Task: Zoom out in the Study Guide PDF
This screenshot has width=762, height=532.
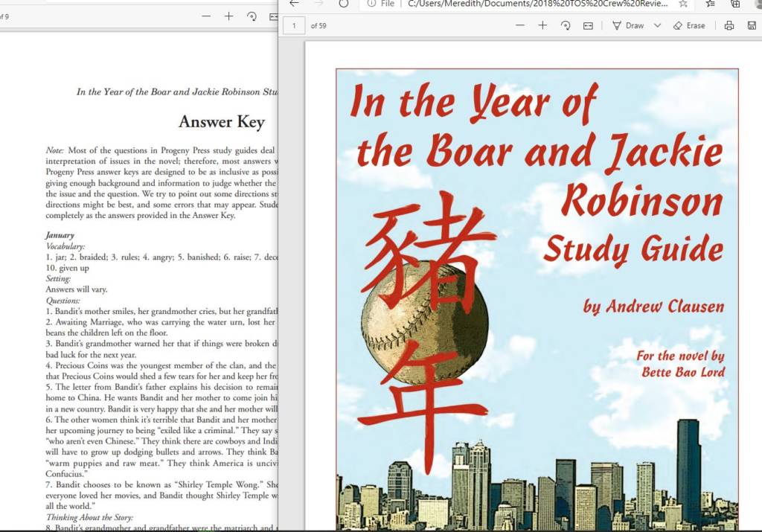Action: click(520, 25)
